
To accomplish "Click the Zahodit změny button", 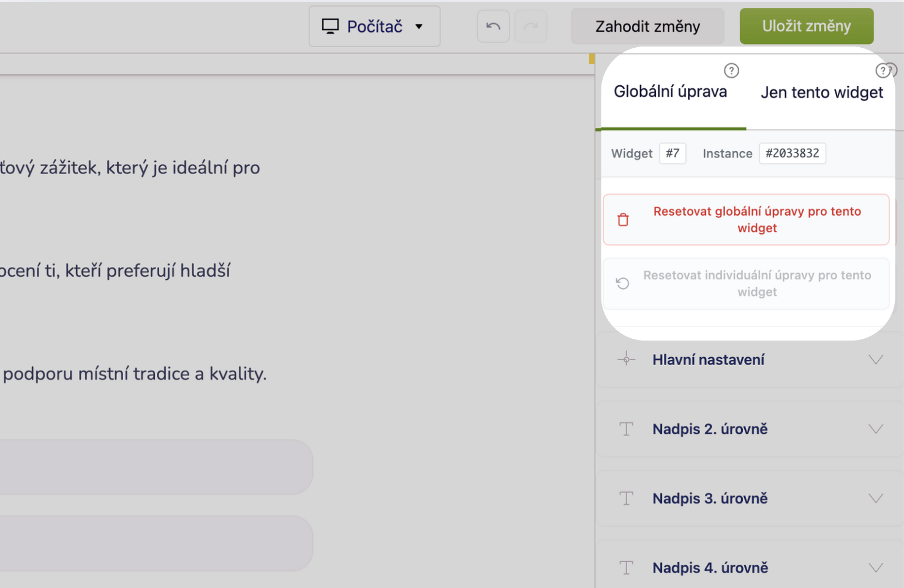I will click(x=647, y=26).
